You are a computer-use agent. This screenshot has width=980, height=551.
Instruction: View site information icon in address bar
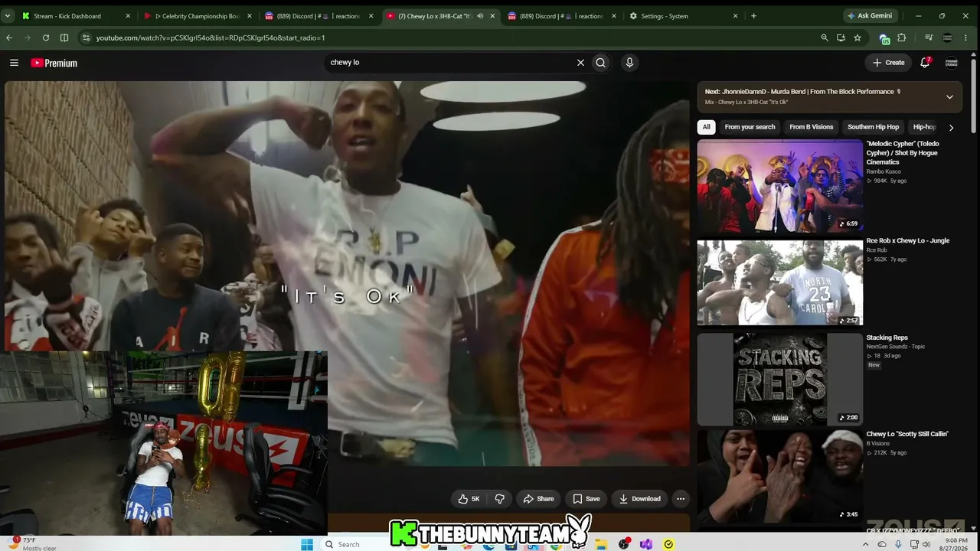(x=86, y=37)
